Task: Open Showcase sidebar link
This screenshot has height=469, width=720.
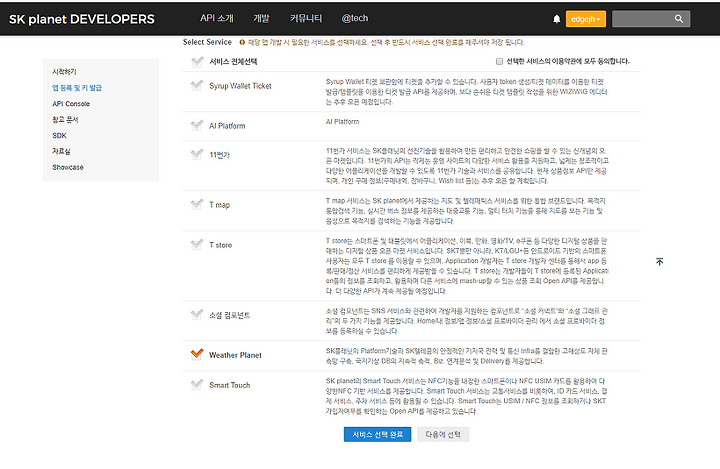Action: 68,167
